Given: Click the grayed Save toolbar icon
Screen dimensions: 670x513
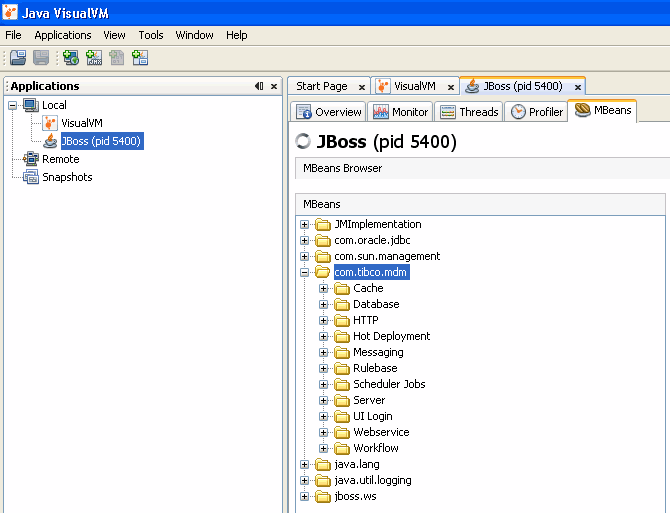Looking at the screenshot, I should [41, 57].
